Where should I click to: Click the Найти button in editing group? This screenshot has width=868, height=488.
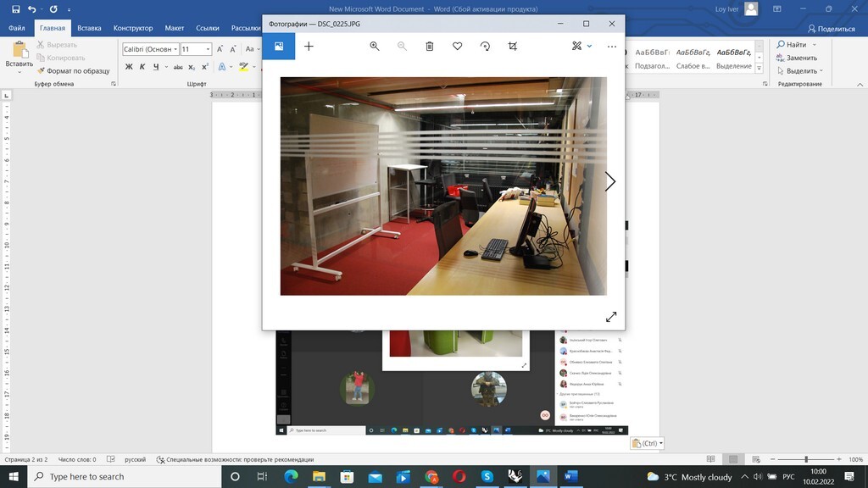tap(795, 44)
